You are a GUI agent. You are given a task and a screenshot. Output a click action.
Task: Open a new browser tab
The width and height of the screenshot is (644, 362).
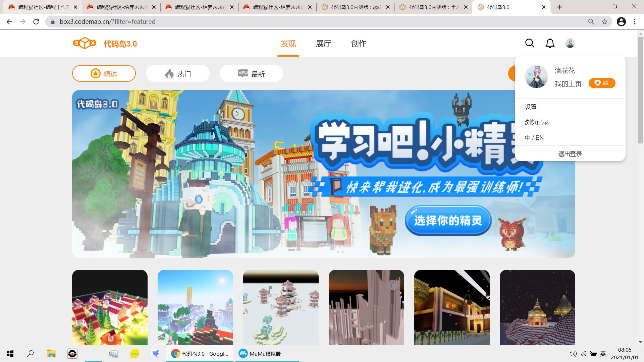[x=559, y=7]
